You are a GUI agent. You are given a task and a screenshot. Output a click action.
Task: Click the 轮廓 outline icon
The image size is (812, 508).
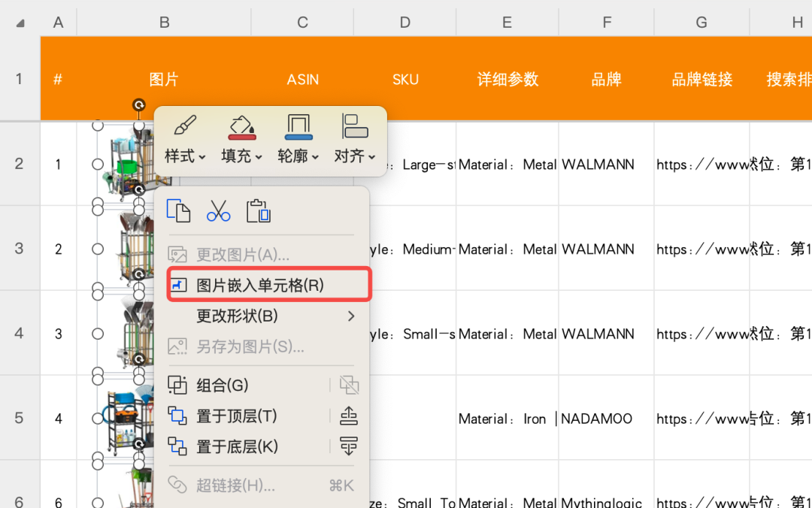point(297,126)
